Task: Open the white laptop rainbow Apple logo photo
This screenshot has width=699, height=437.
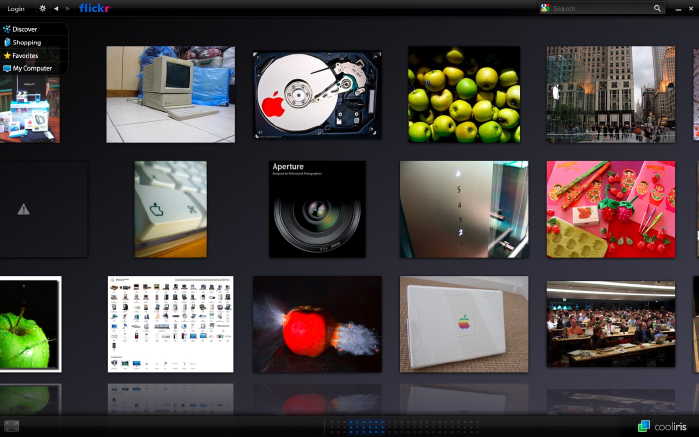Action: 464,324
